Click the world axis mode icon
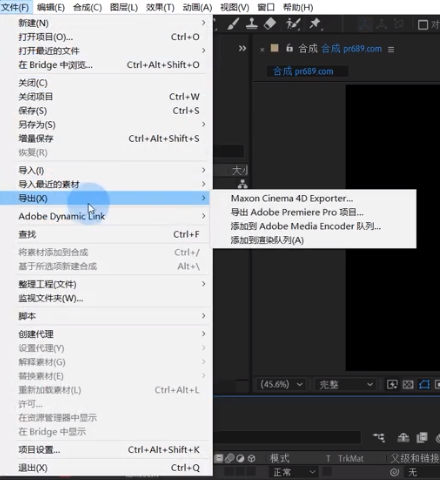The width and height of the screenshot is (440, 480). tap(382, 24)
